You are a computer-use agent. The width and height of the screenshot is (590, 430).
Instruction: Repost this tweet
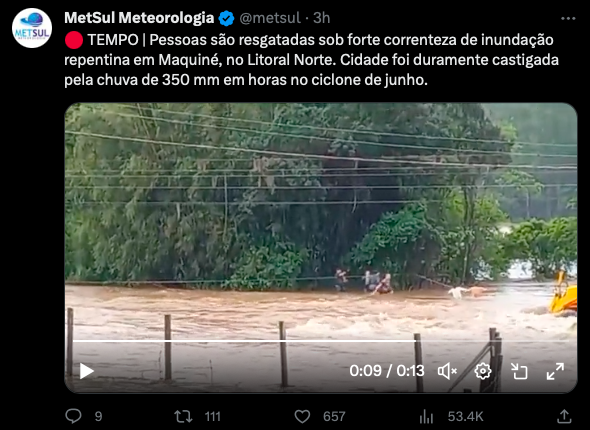183,416
